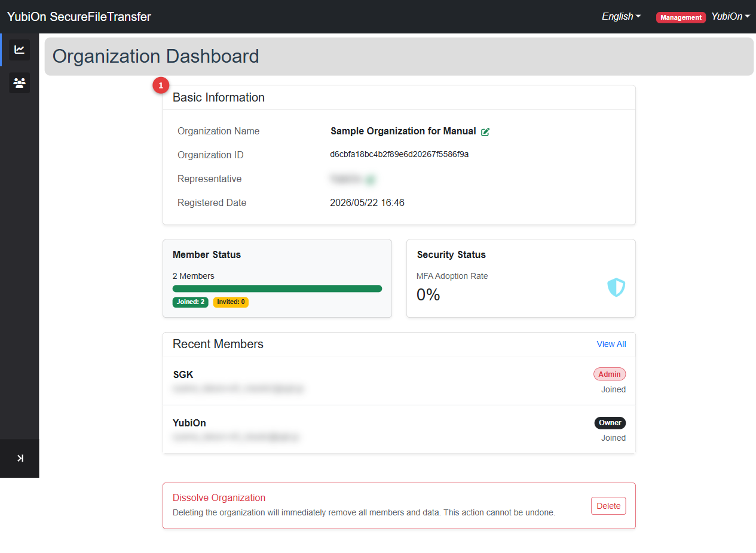Click the Organization Name field label
Screen dimensions: 756x553
[x=219, y=131]
